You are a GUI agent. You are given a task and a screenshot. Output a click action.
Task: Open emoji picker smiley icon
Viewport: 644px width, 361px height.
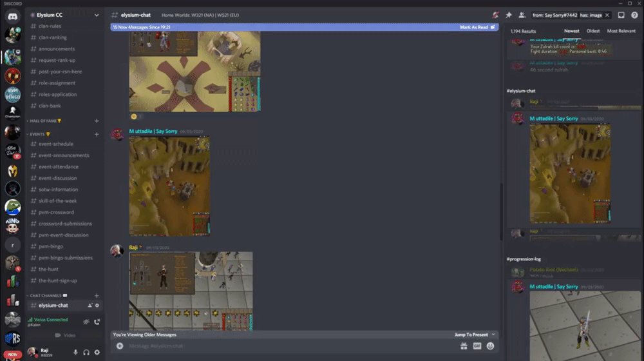[x=490, y=346]
